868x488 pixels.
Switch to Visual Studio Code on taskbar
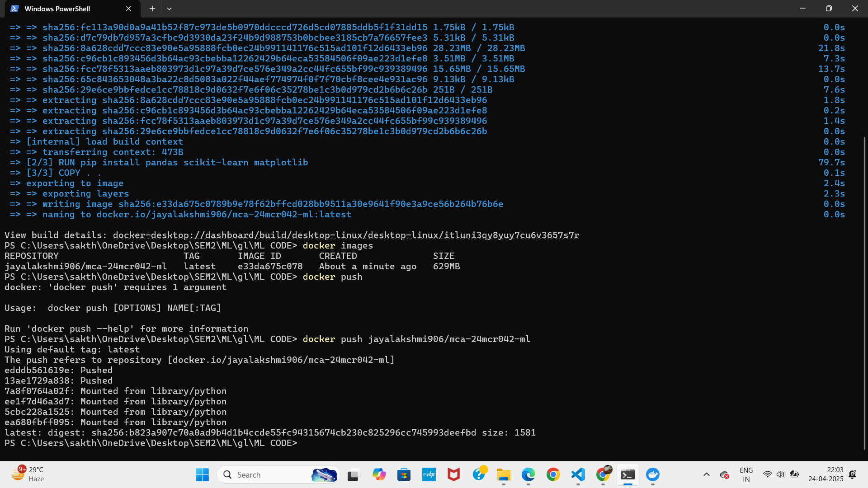pos(578,474)
